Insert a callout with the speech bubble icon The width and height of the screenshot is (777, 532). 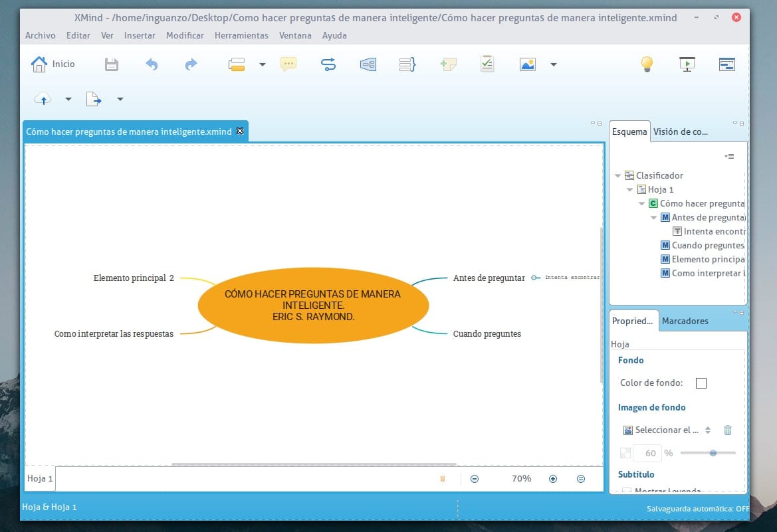[288, 64]
